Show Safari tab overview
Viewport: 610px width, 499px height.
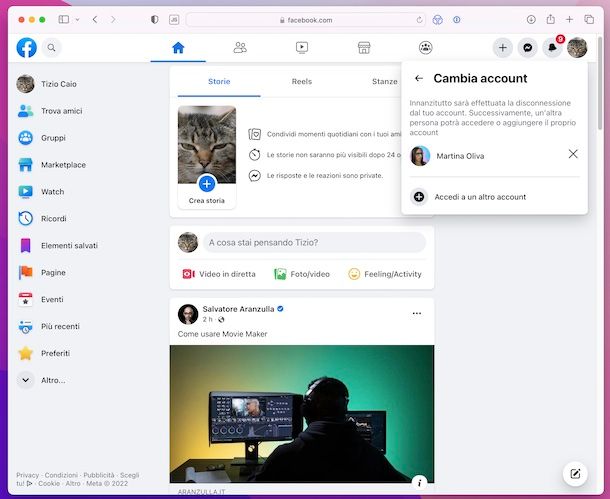pos(589,19)
